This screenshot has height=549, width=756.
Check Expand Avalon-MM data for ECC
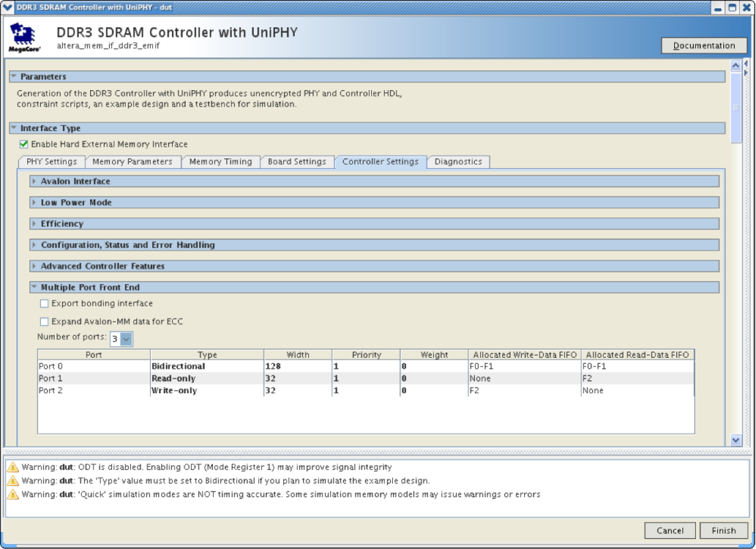coord(44,322)
